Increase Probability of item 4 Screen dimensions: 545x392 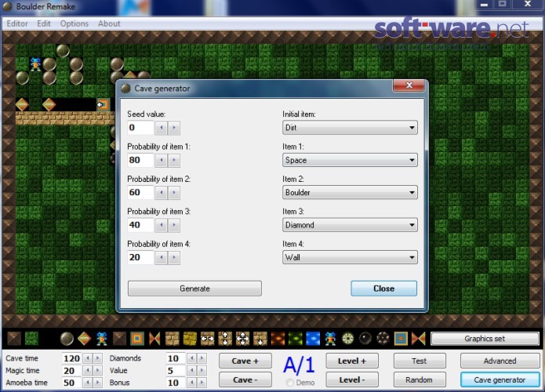click(x=174, y=257)
